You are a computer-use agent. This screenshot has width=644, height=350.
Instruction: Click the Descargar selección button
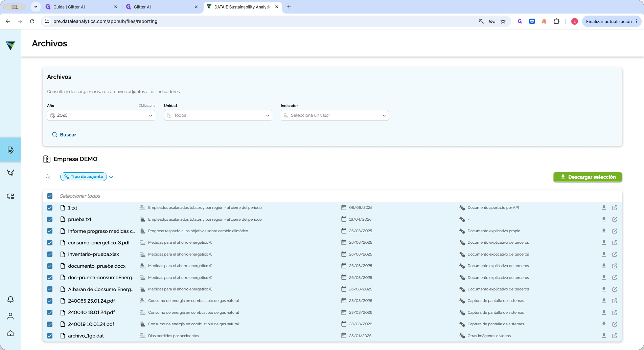[x=588, y=177]
